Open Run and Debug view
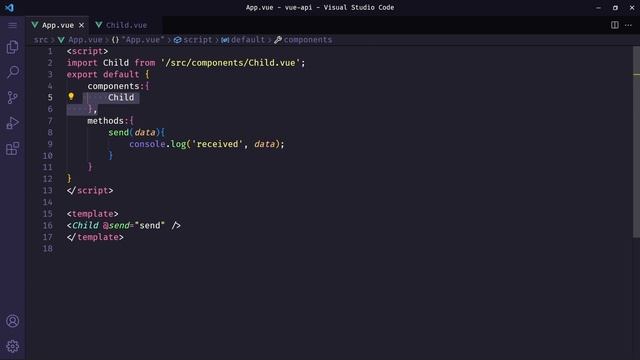This screenshot has height=360, width=640. (13, 123)
